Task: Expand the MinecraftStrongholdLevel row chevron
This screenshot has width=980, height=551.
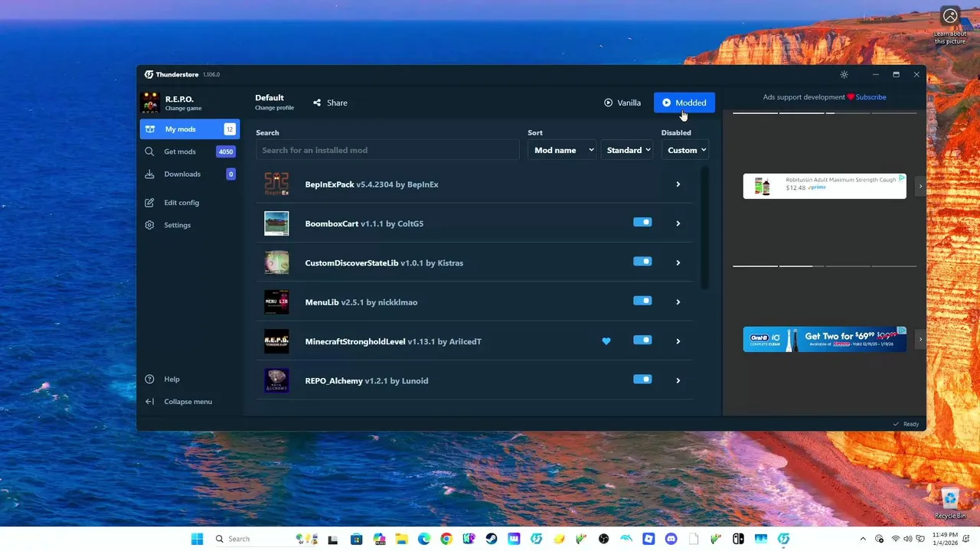Action: 678,341
